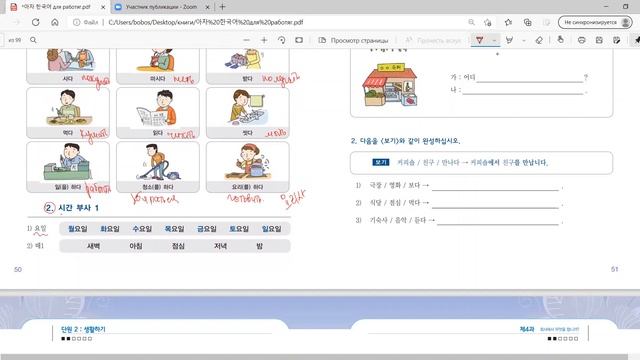The width and height of the screenshot is (640, 360).
Task: Click the time word '밤'
Action: [x=260, y=246]
